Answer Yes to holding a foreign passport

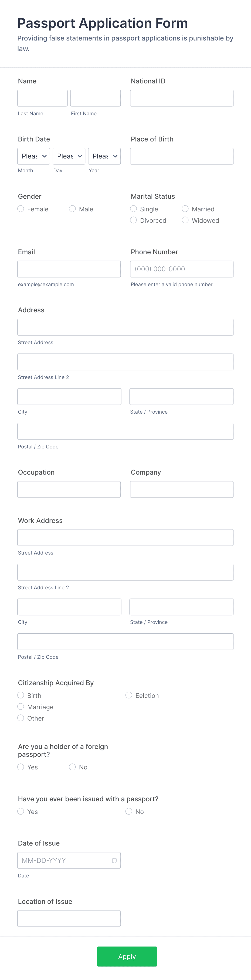[21, 767]
